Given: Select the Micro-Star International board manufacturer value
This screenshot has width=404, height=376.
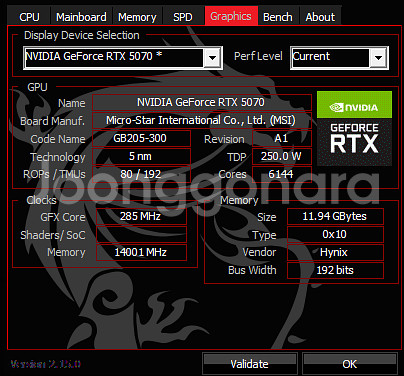Looking at the screenshot, I should [x=202, y=120].
